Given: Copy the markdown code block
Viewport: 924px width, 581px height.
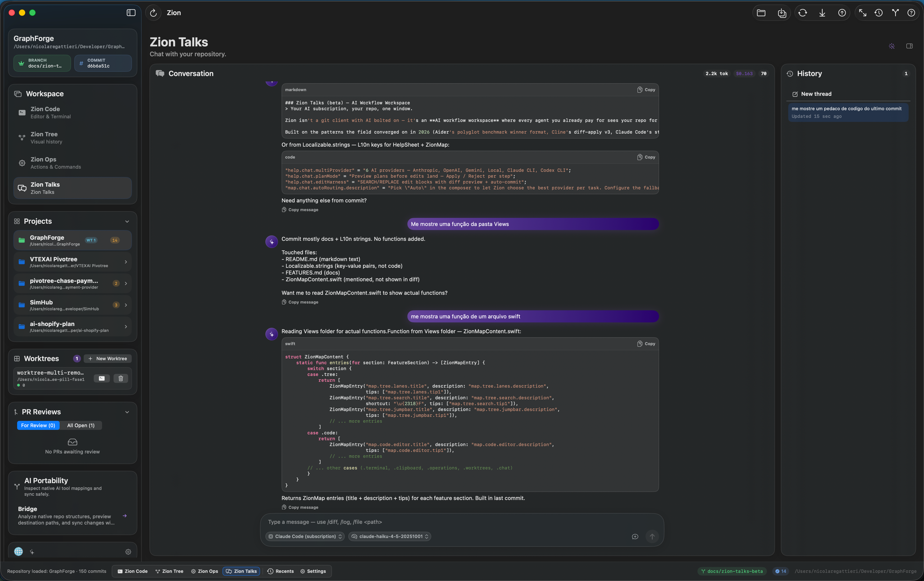Looking at the screenshot, I should coord(646,89).
